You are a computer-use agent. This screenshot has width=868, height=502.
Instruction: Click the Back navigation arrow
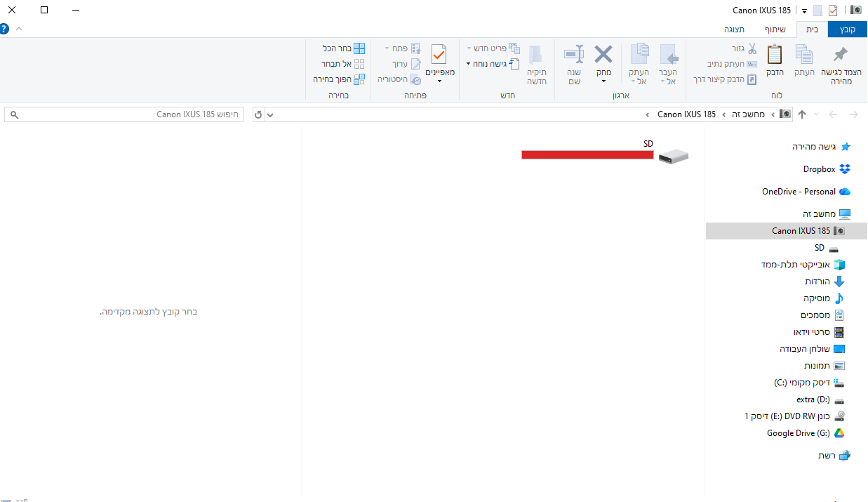point(833,114)
